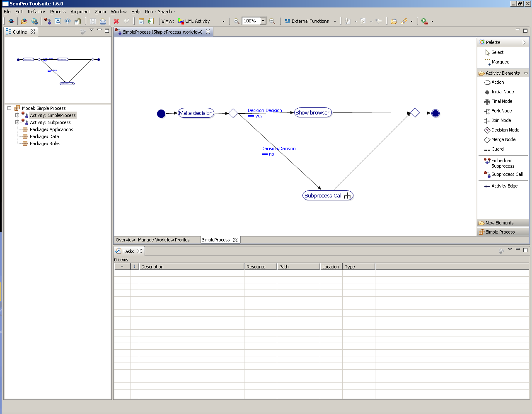Click the zoom in magnifier icon

pos(236,21)
